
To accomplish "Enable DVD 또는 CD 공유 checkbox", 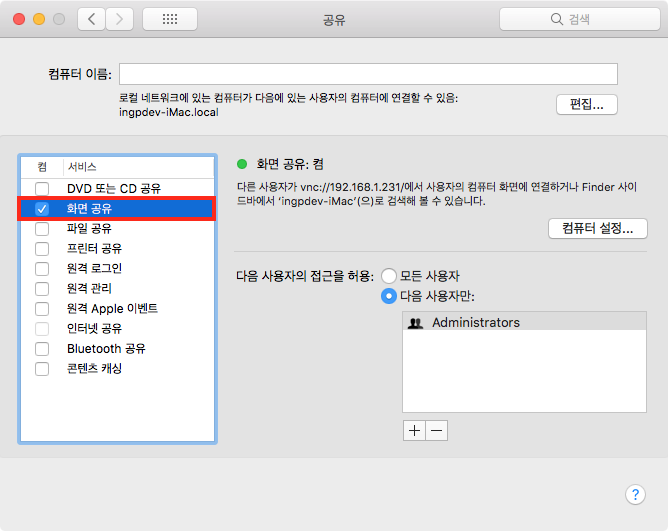I will (42, 188).
